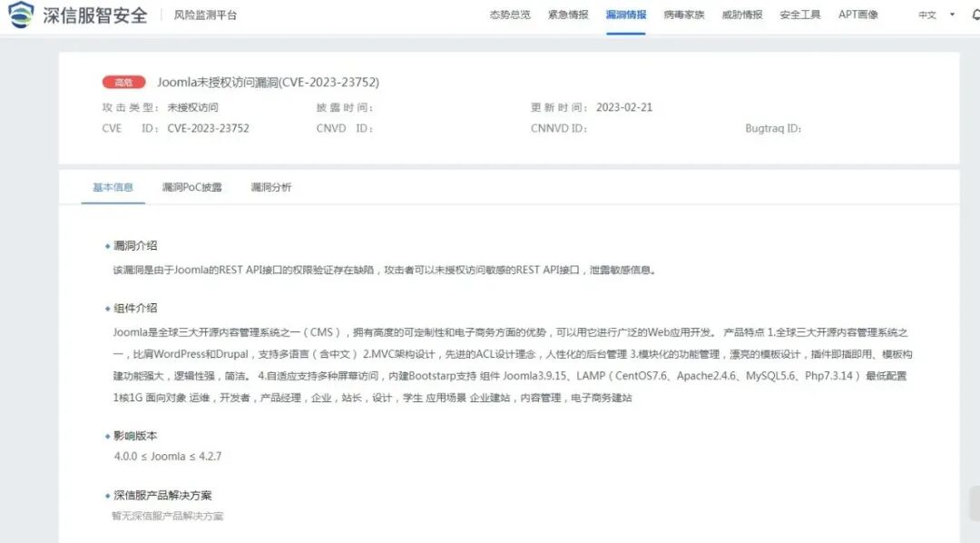
Task: Open the 安全工具 menu item
Action: point(800,15)
